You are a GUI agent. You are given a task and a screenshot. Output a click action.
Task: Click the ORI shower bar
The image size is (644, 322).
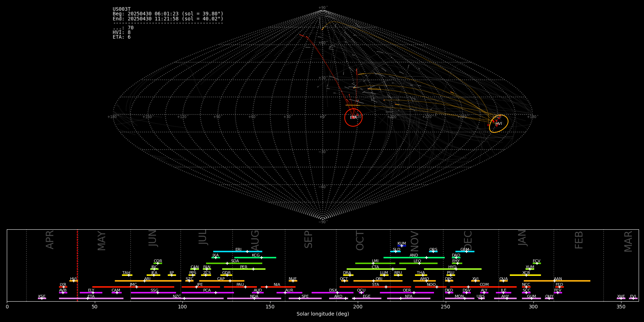378,281
